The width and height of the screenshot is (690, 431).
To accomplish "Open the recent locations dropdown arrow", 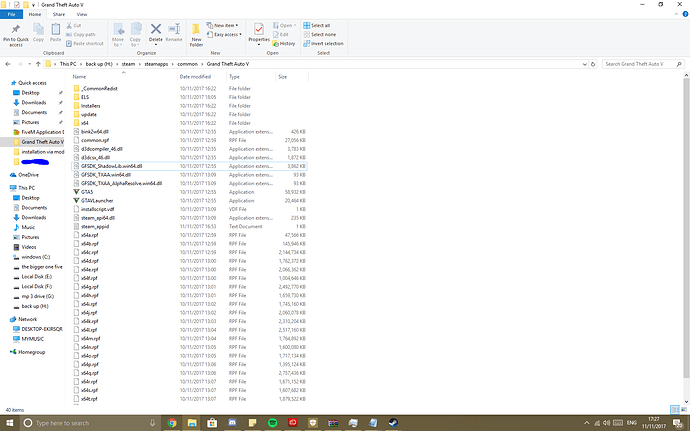I will coord(29,64).
